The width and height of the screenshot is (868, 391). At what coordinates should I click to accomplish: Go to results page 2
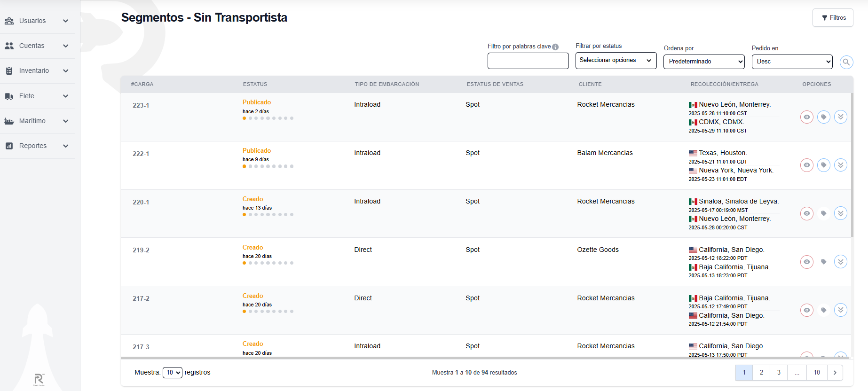[761, 373]
